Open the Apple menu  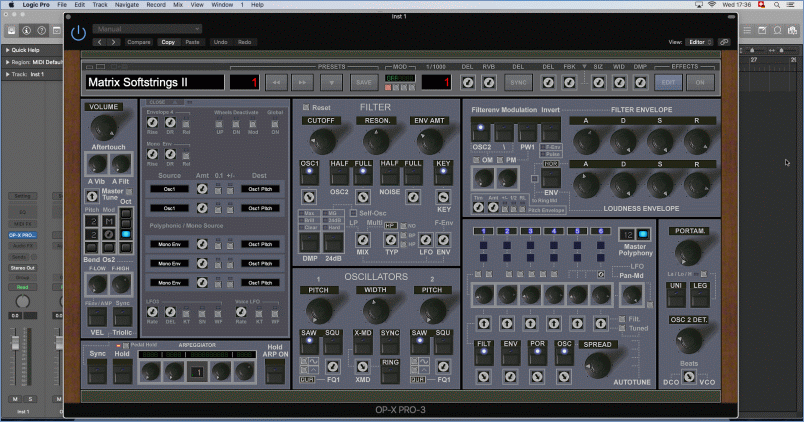point(11,5)
